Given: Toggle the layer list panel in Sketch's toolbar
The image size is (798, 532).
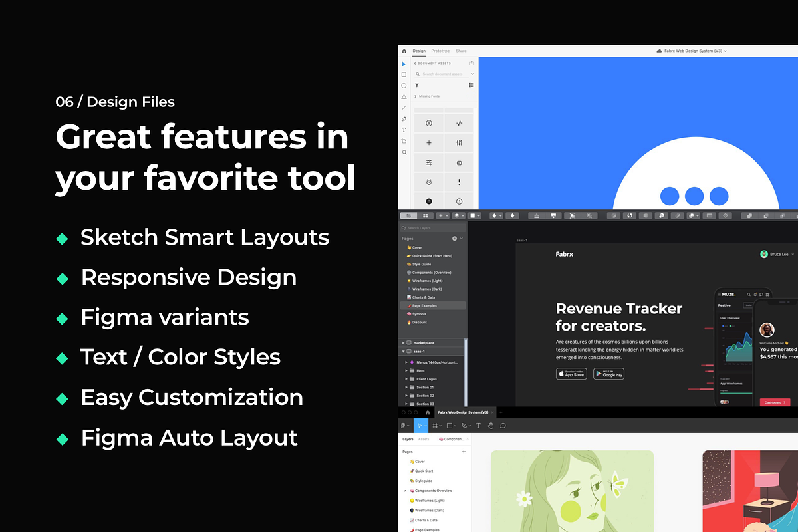Looking at the screenshot, I should (x=408, y=215).
